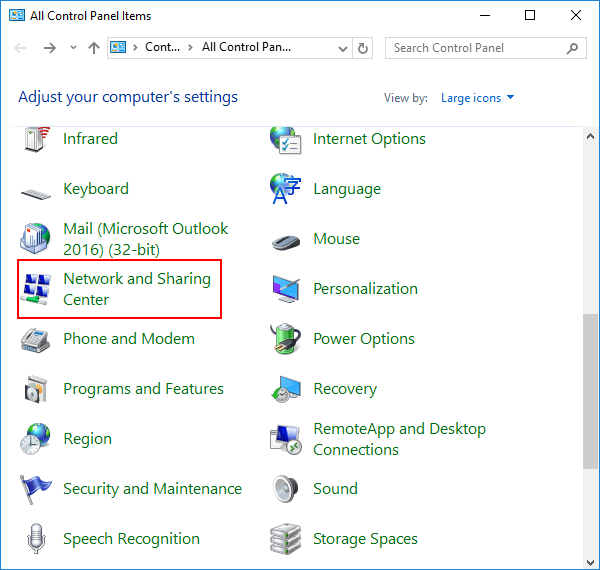Click the Security and Maintenance flag icon
This screenshot has height=570, width=600.
pyautogui.click(x=35, y=489)
